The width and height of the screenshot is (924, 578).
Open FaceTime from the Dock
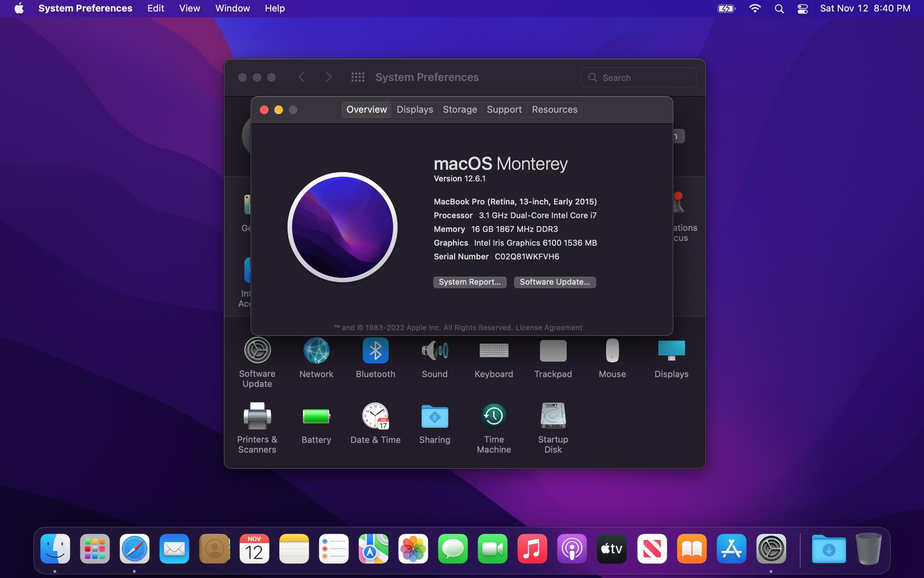492,549
